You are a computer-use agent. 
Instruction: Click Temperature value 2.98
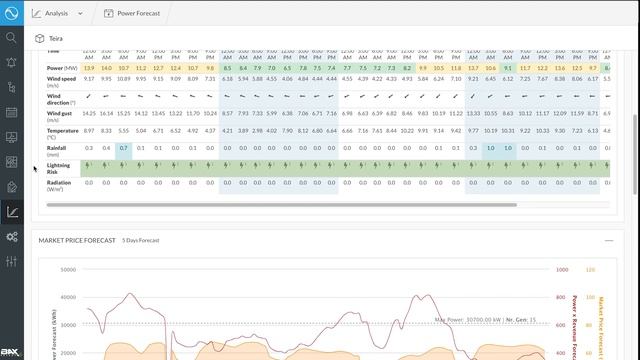coord(257,131)
